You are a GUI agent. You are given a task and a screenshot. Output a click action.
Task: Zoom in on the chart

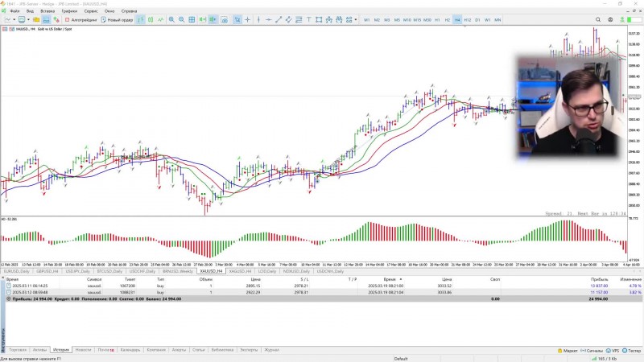[x=171, y=19]
